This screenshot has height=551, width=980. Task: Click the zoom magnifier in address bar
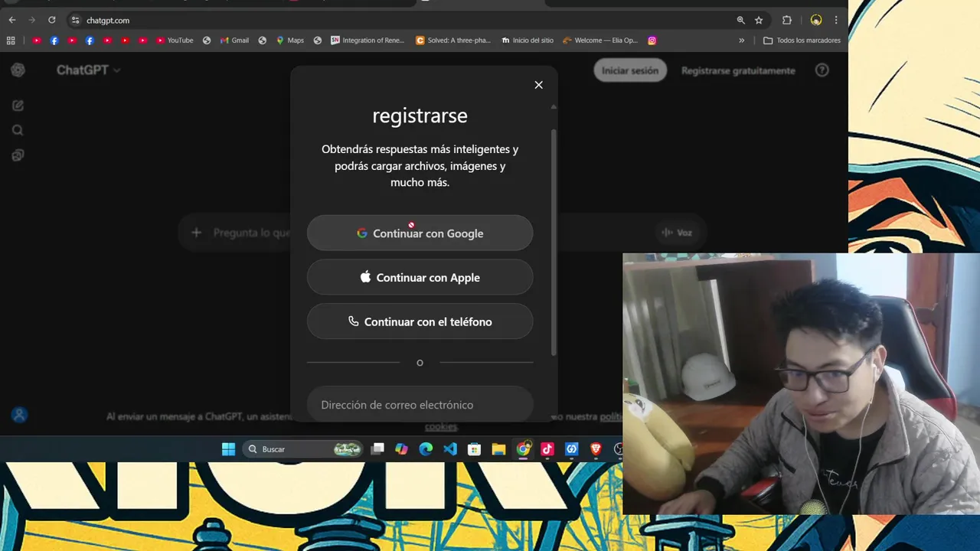click(x=740, y=20)
